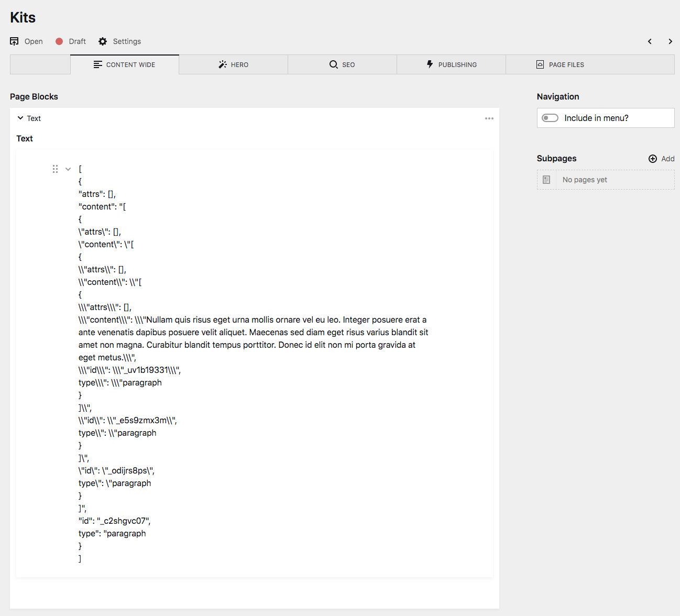
Task: Click the plus icon next to Add
Action: [653, 158]
